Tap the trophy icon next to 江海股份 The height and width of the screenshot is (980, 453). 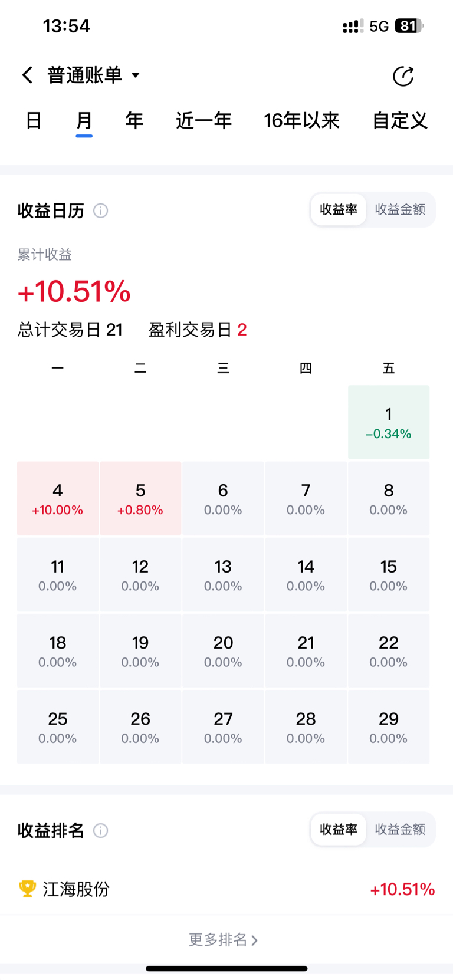pyautogui.click(x=27, y=889)
